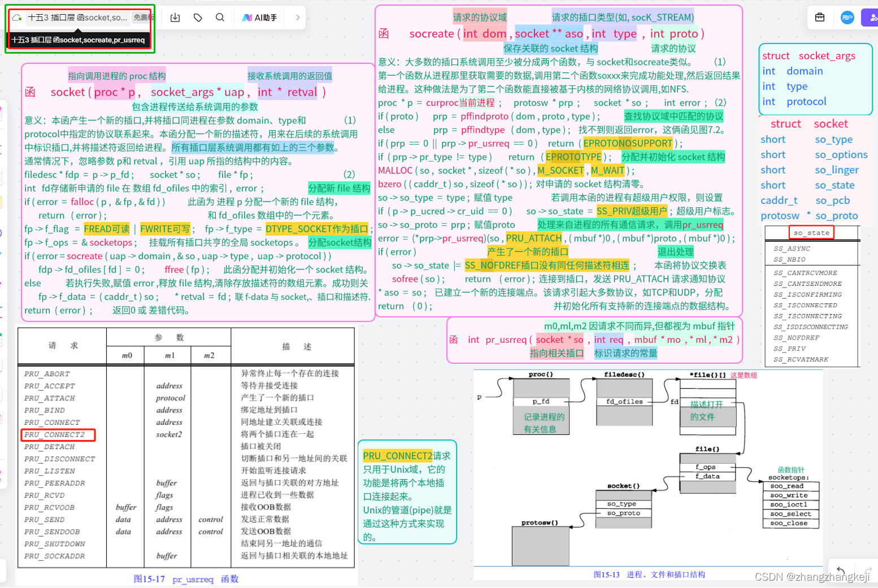Click the 'short so_linger' field text
The width and height of the screenshot is (878, 588).
pos(809,170)
